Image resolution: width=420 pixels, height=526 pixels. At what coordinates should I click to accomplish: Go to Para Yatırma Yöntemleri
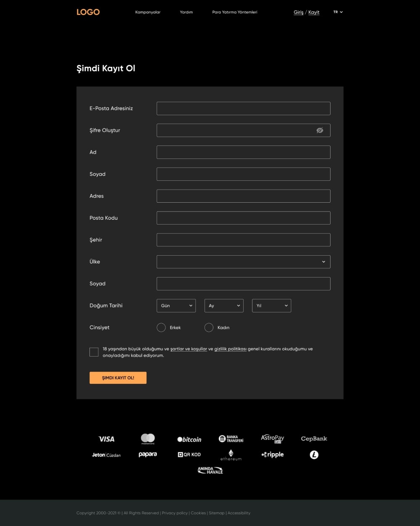click(235, 12)
